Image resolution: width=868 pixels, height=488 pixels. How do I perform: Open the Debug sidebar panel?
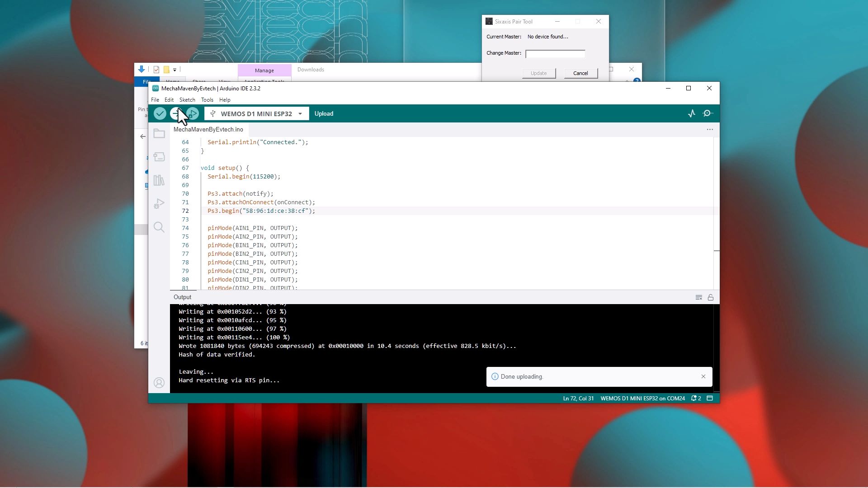[x=159, y=204]
